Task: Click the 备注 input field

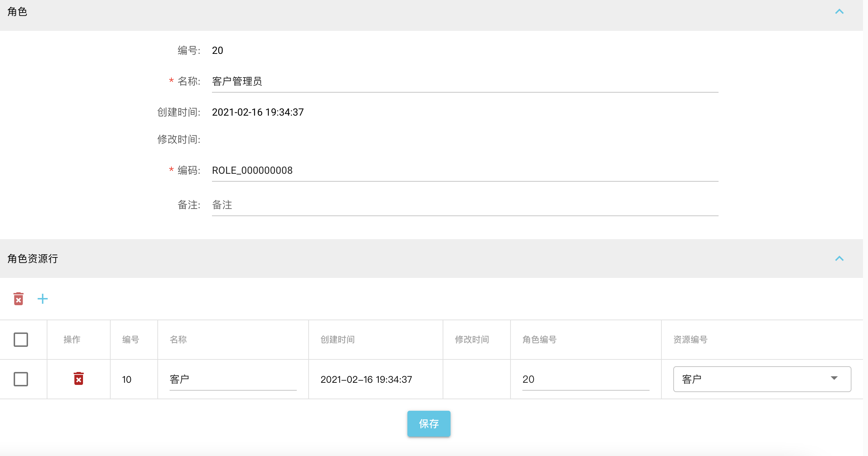Action: (x=465, y=205)
